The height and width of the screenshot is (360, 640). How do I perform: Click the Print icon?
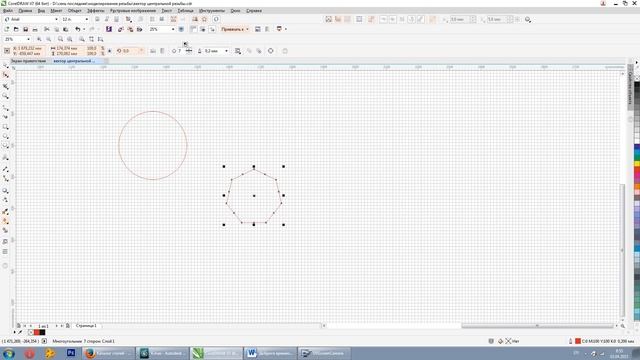[x=35, y=29]
